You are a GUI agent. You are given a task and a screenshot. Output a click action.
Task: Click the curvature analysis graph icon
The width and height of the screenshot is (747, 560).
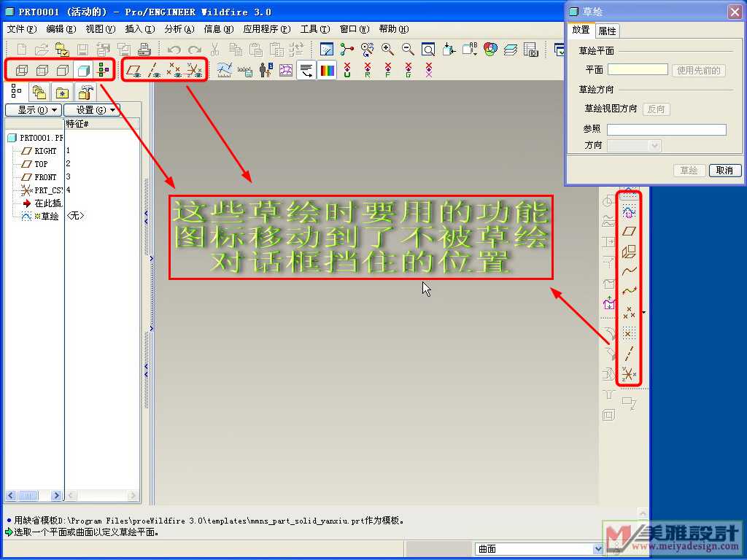[x=225, y=71]
